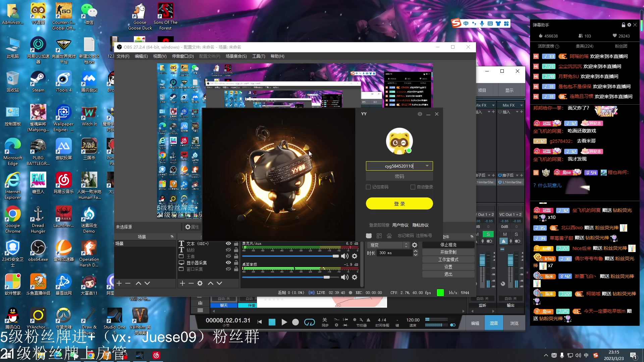The height and width of the screenshot is (362, 644).
Task: Open 弹幕助手 settings gear icon
Action: pyautogui.click(x=629, y=25)
